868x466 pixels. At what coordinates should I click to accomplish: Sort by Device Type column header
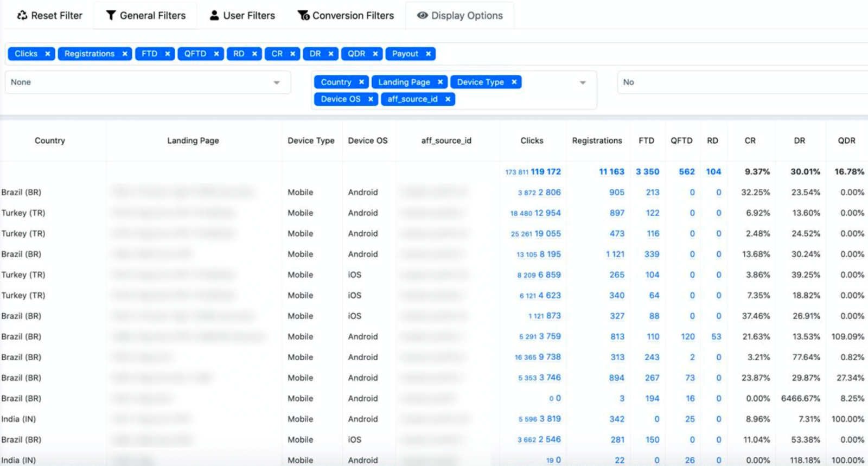311,141
